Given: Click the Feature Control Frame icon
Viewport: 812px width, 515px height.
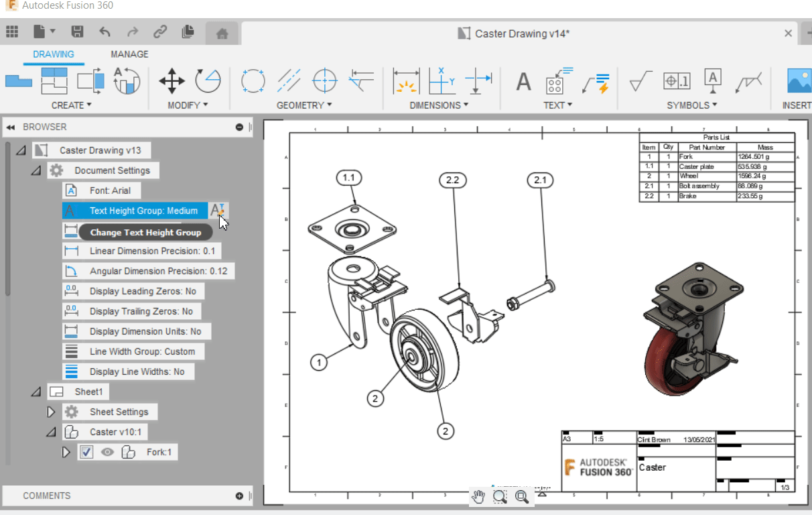Looking at the screenshot, I should coord(677,82).
